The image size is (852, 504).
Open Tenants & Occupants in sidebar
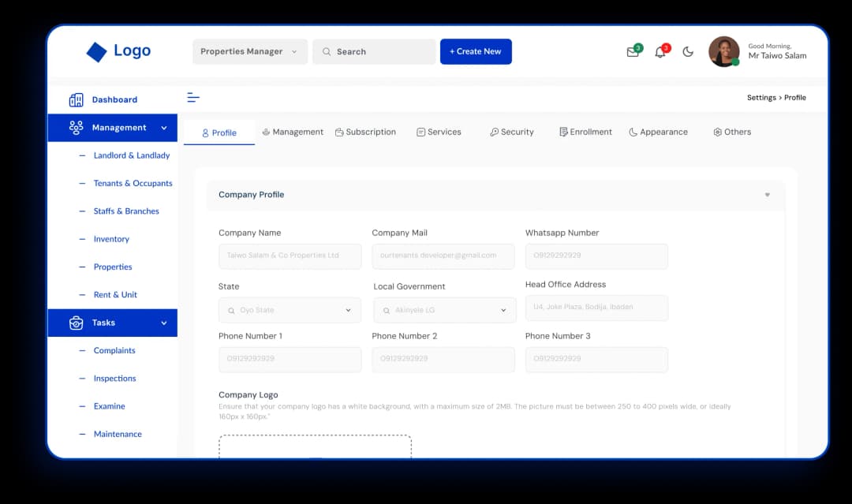[x=133, y=184]
